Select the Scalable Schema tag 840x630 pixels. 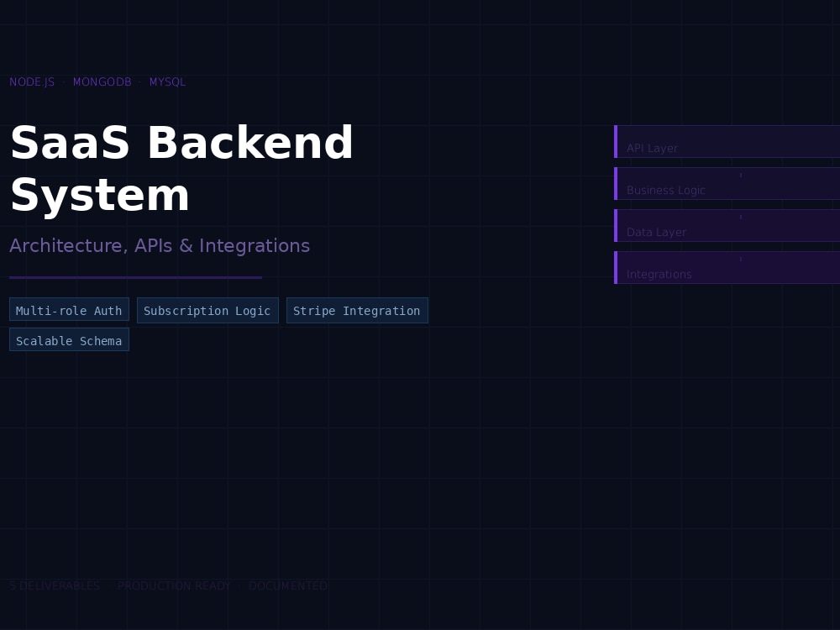coord(69,340)
